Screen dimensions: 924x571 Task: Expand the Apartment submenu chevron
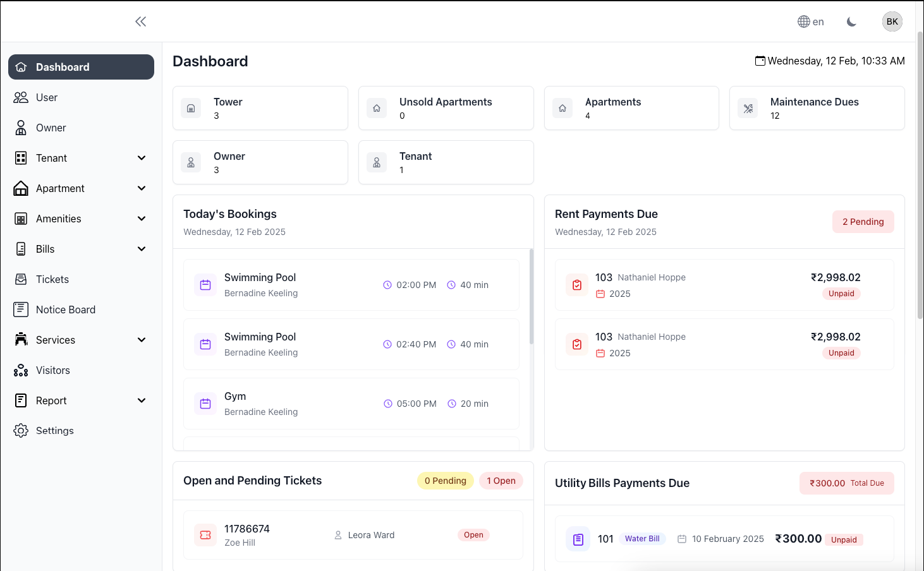[142, 188]
